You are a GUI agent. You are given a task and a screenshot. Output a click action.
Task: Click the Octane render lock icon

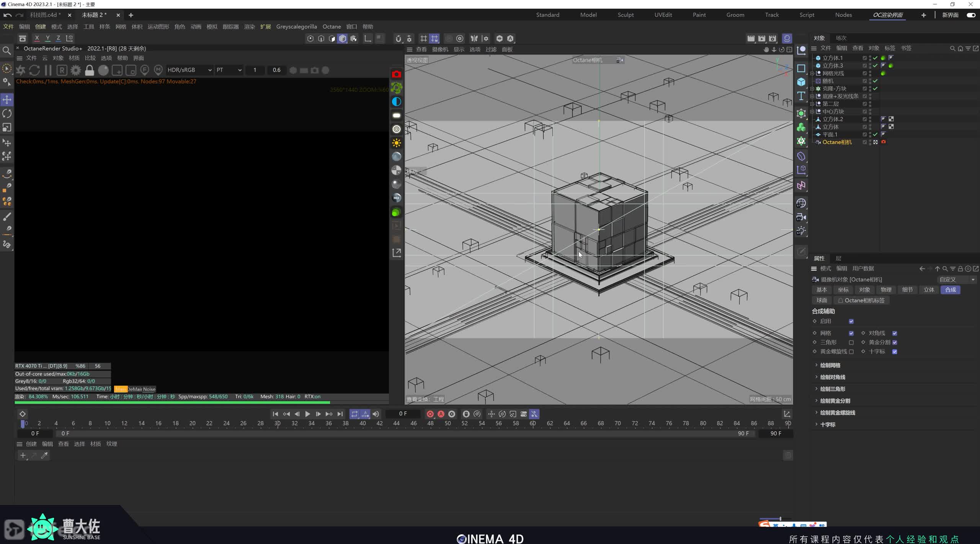pyautogui.click(x=90, y=70)
